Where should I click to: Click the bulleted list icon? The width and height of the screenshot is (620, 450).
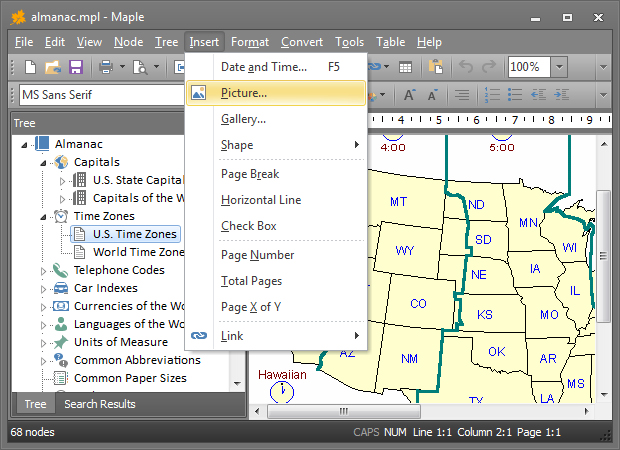pos(515,95)
